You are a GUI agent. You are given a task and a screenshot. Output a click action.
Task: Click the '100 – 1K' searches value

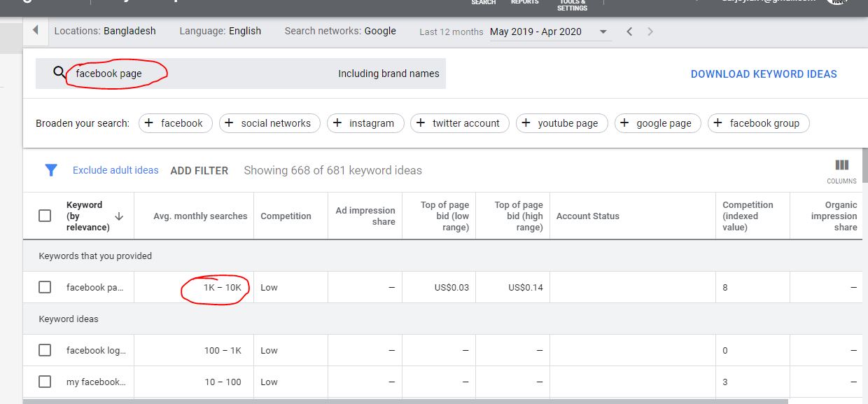click(x=223, y=350)
